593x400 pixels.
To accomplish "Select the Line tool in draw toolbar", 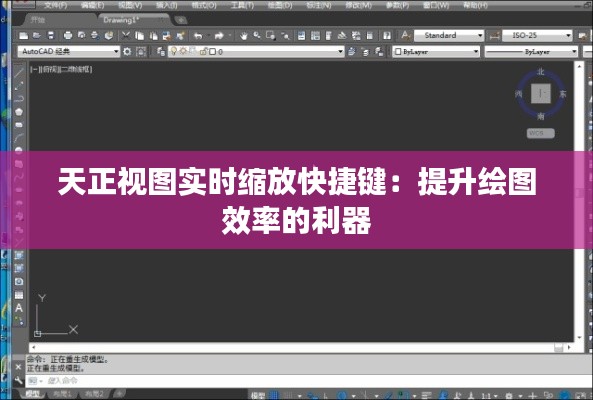I will click(x=19, y=73).
